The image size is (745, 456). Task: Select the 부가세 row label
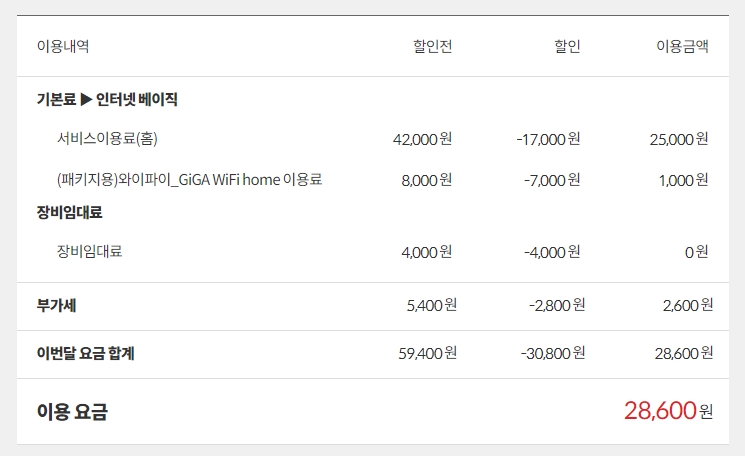(56, 304)
